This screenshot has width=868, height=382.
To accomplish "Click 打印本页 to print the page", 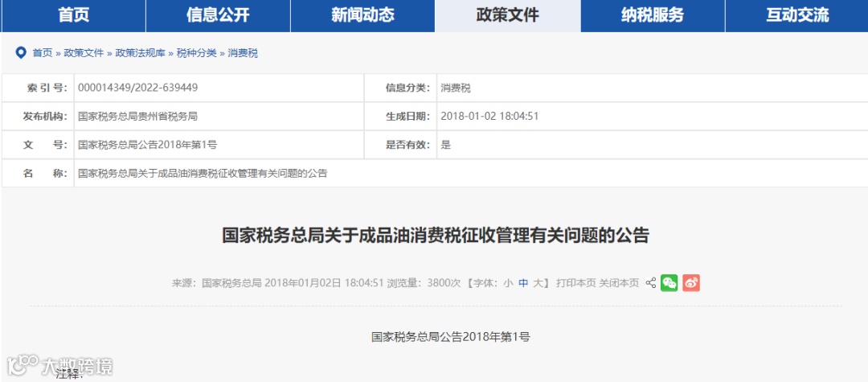I will (576, 283).
